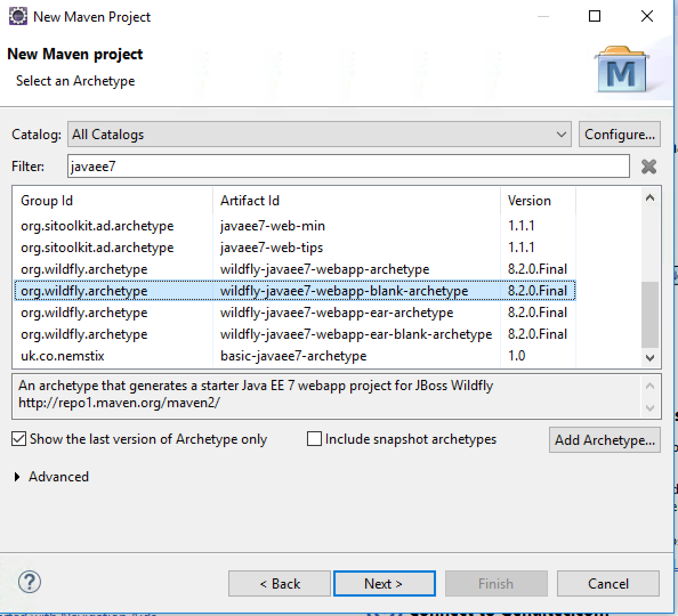This screenshot has width=678, height=616.
Task: Select wildfly-javaee7-webapp-ear-blank-archetype row
Action: click(295, 334)
